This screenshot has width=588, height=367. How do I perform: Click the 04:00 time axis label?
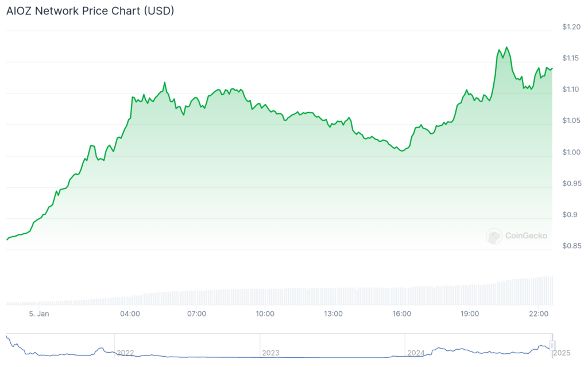(x=130, y=314)
